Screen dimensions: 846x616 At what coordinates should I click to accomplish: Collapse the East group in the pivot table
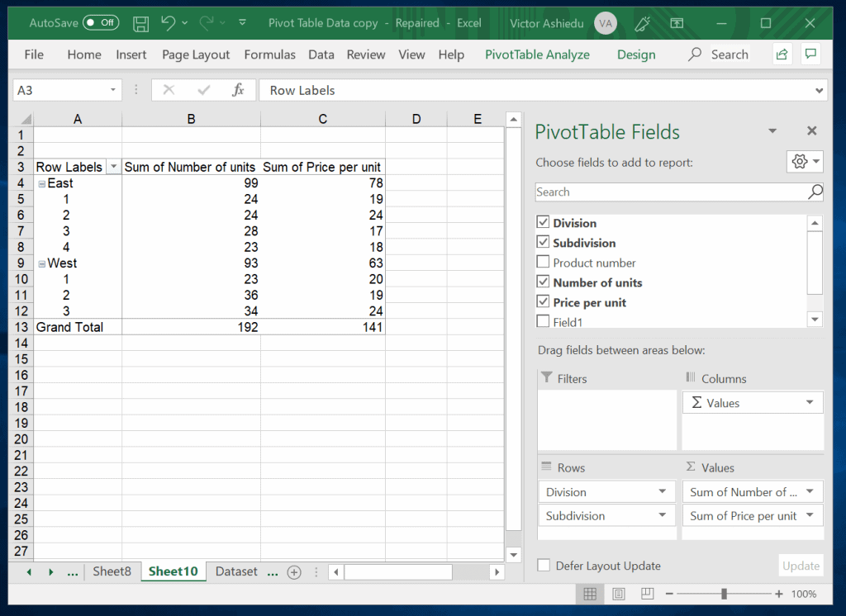pyautogui.click(x=41, y=183)
